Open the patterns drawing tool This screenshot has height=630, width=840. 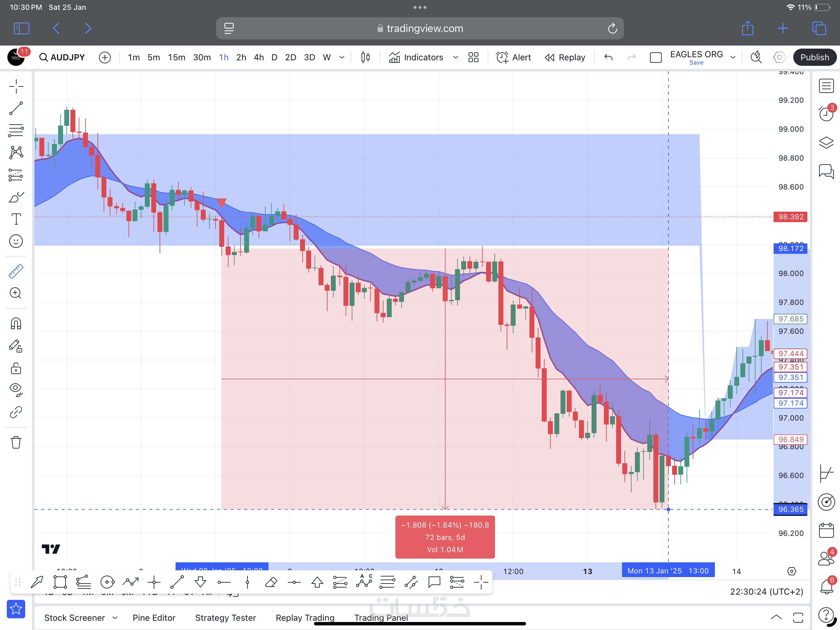pyautogui.click(x=16, y=153)
